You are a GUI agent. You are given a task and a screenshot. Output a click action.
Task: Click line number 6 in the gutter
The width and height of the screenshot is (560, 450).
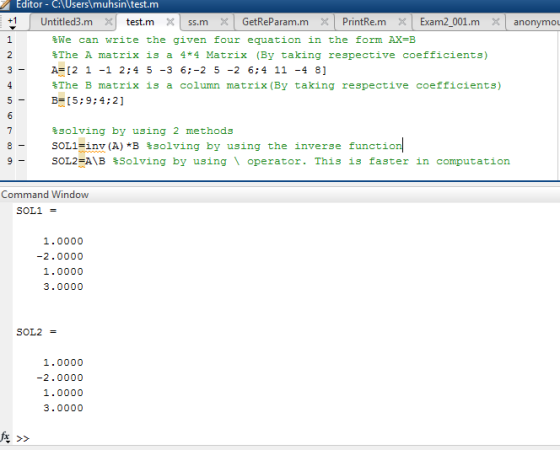(10, 116)
